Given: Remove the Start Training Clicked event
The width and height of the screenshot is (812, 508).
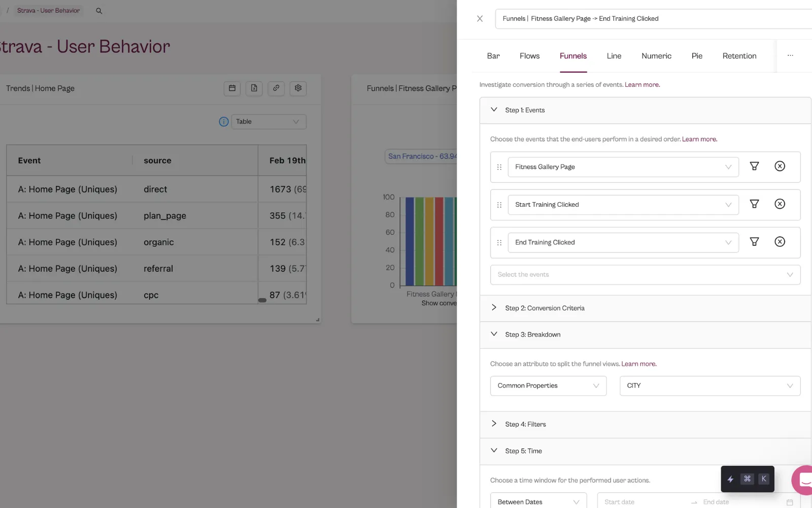Looking at the screenshot, I should [780, 204].
